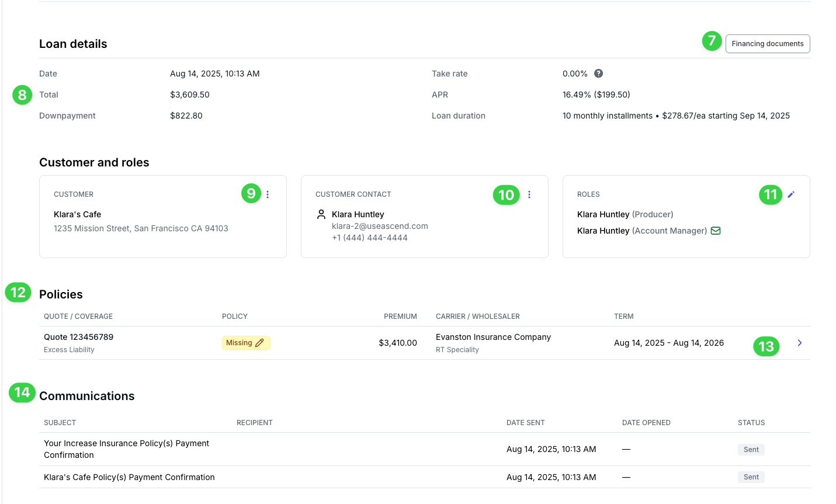Open Your Increase Insurance Policy(s) Payment Confirmation
Screen dimensions: 836x504
[127, 449]
